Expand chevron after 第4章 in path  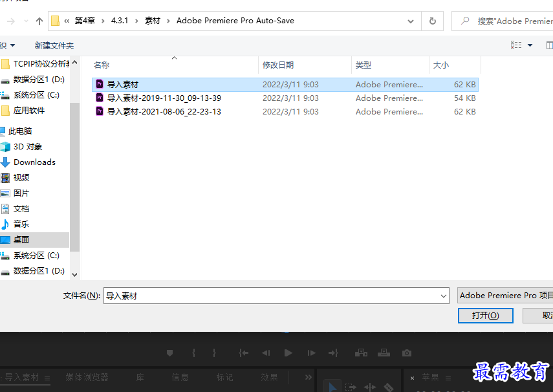[x=103, y=21]
